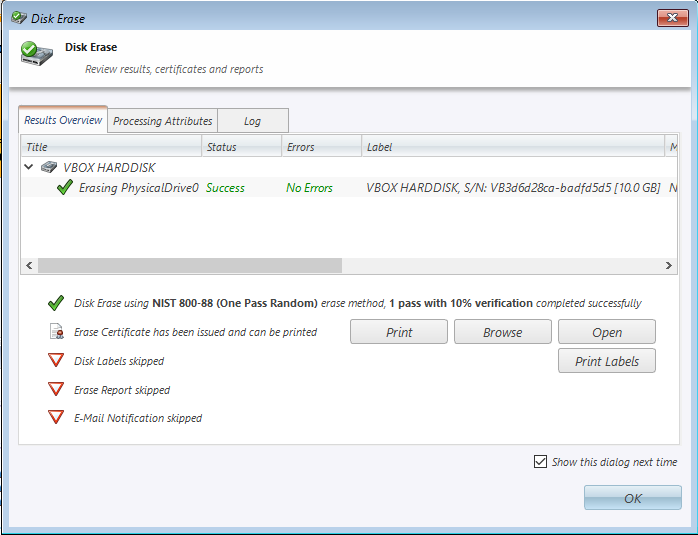
Task: Click the Erase Certificate has been issued text
Action: pyautogui.click(x=195, y=332)
